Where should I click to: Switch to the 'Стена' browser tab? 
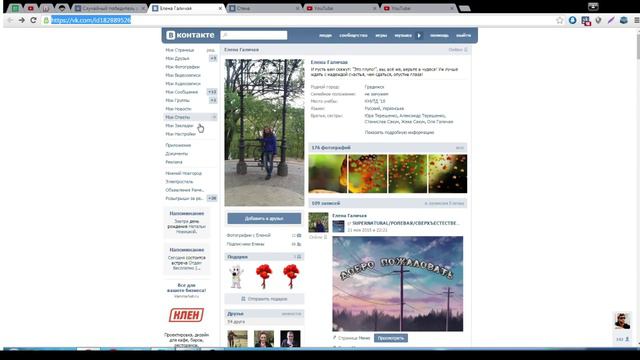pos(264,8)
